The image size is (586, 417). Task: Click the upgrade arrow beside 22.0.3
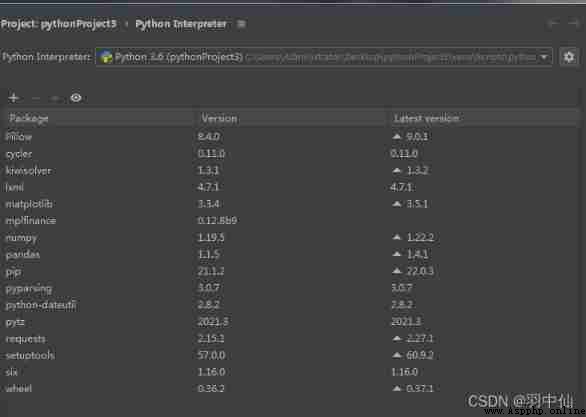click(397, 271)
